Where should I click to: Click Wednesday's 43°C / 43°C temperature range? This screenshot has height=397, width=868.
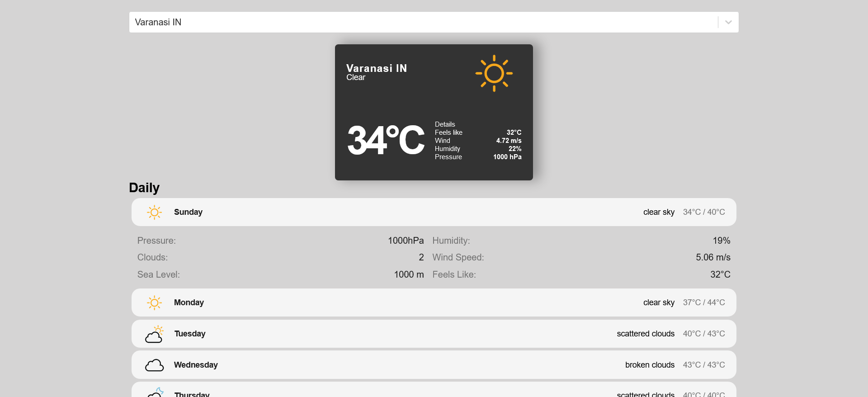pyautogui.click(x=704, y=365)
